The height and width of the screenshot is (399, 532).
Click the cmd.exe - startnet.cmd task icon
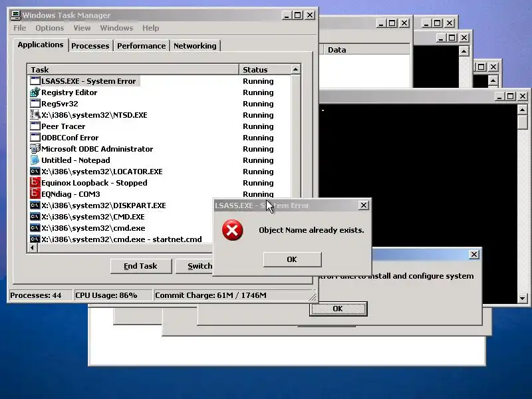coord(35,239)
